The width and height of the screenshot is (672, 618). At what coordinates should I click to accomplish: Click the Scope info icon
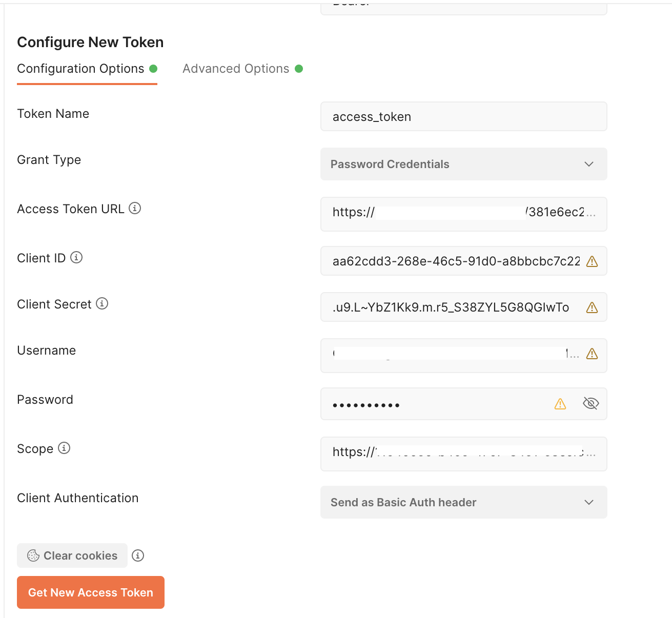point(64,448)
